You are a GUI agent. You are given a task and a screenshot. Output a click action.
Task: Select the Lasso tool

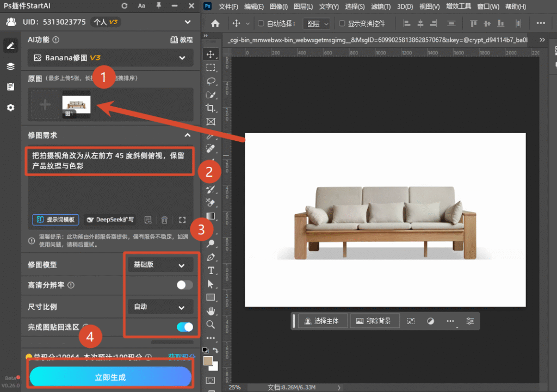pos(211,81)
